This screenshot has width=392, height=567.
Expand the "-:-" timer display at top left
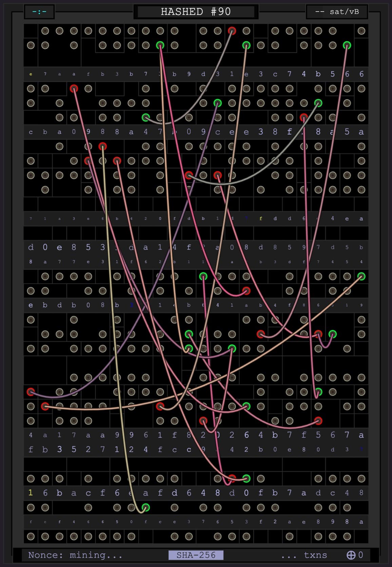[39, 12]
